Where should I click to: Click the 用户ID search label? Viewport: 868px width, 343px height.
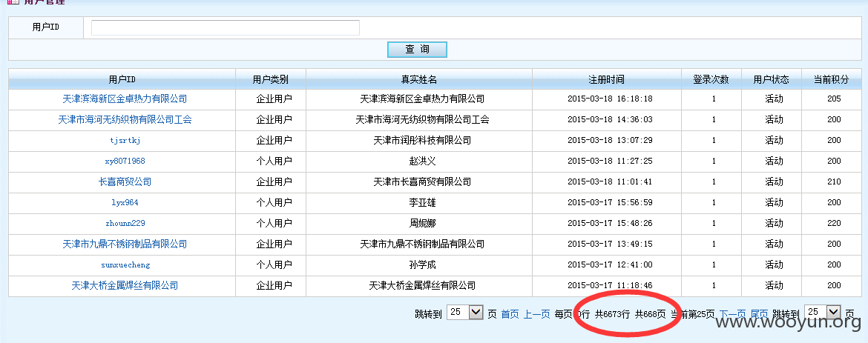[x=45, y=27]
